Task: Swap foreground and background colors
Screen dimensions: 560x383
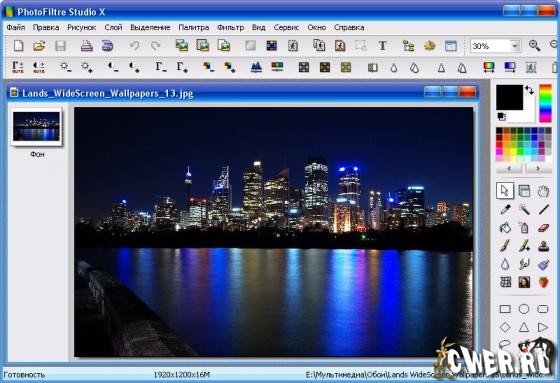Action: pyautogui.click(x=529, y=90)
